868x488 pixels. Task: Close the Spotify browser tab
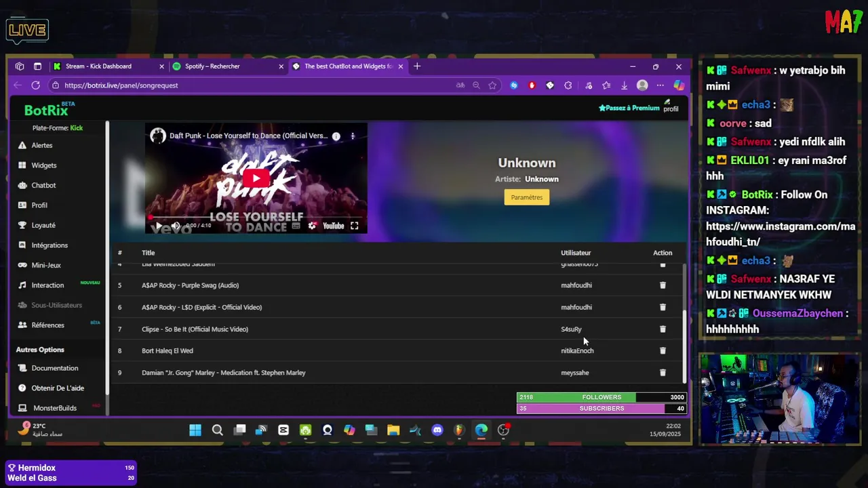point(281,66)
